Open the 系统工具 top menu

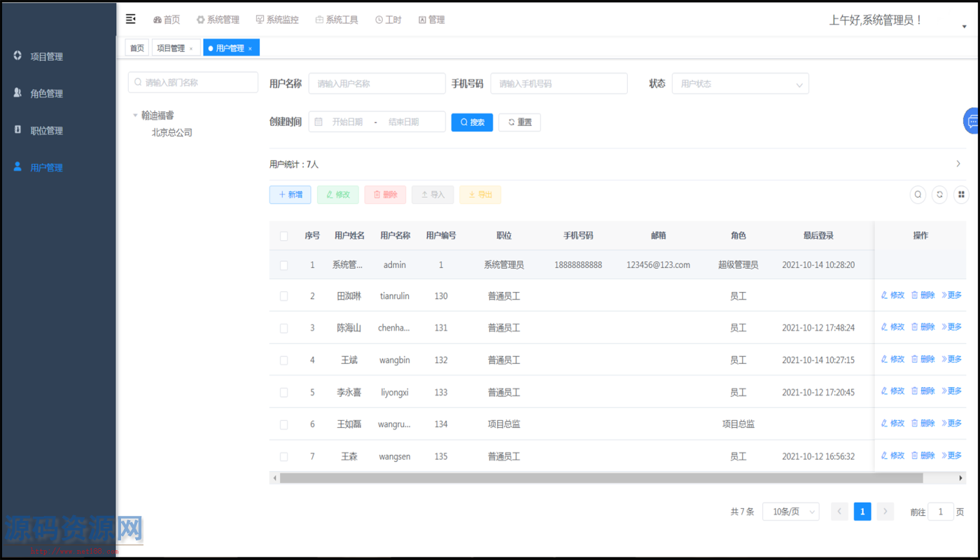coord(337,20)
